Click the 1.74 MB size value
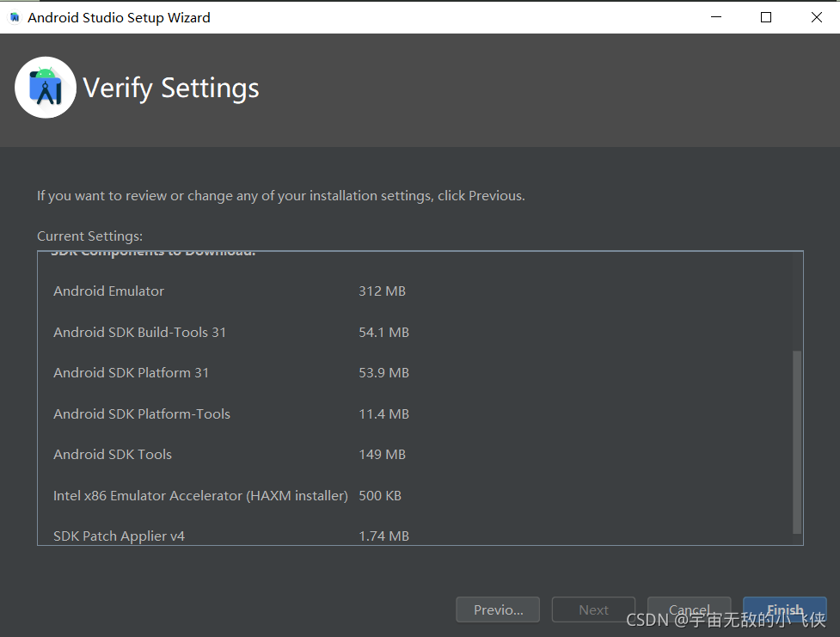The image size is (840, 637). point(383,536)
